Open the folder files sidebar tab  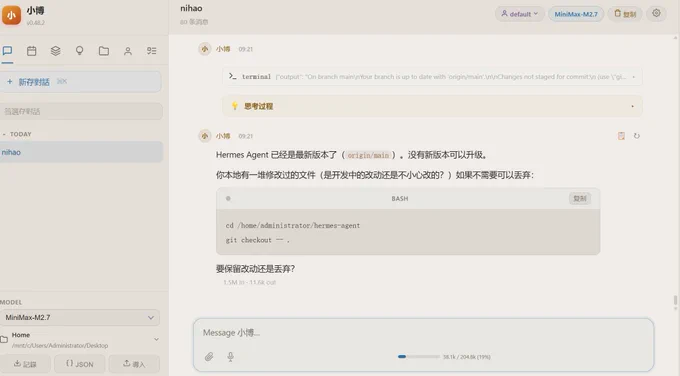click(104, 51)
